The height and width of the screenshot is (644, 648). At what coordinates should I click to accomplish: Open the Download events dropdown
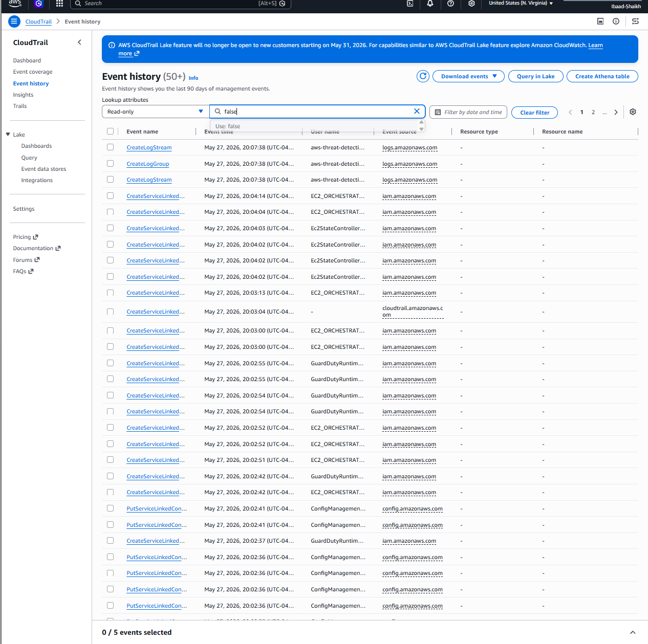click(x=469, y=76)
